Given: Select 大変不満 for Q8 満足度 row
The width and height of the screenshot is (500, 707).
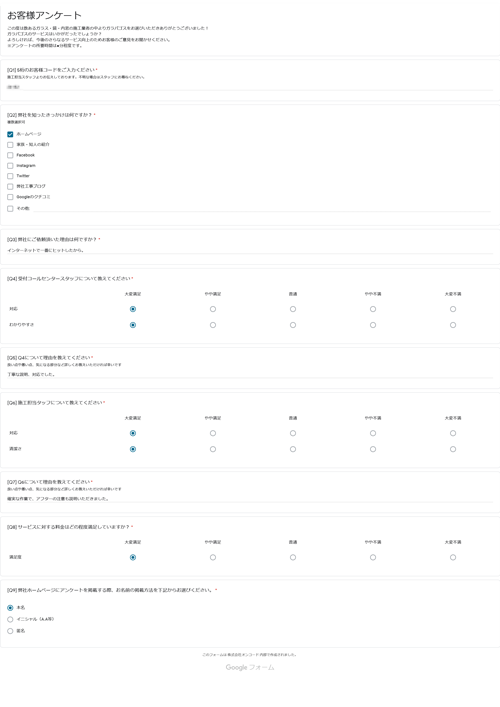Looking at the screenshot, I should click(453, 558).
